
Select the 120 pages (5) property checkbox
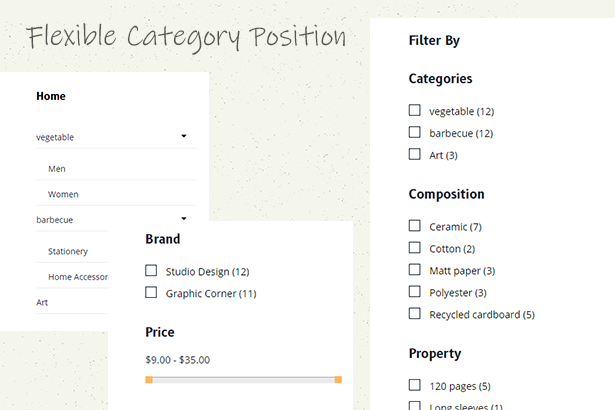(x=415, y=385)
